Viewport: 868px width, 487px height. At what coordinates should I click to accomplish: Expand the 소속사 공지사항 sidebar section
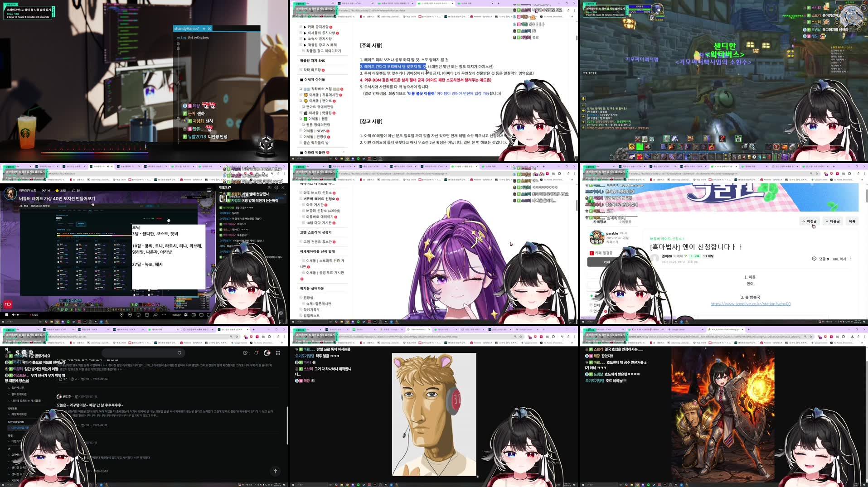(305, 39)
